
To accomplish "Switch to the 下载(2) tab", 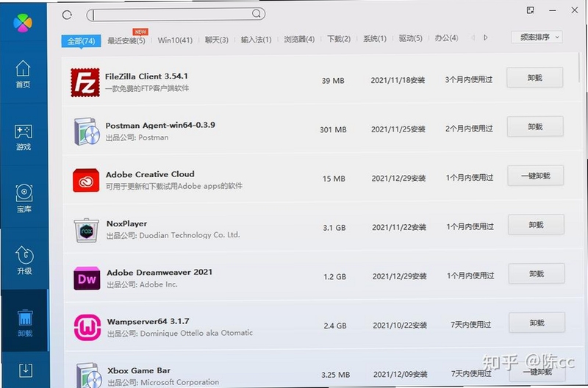I will coord(339,39).
